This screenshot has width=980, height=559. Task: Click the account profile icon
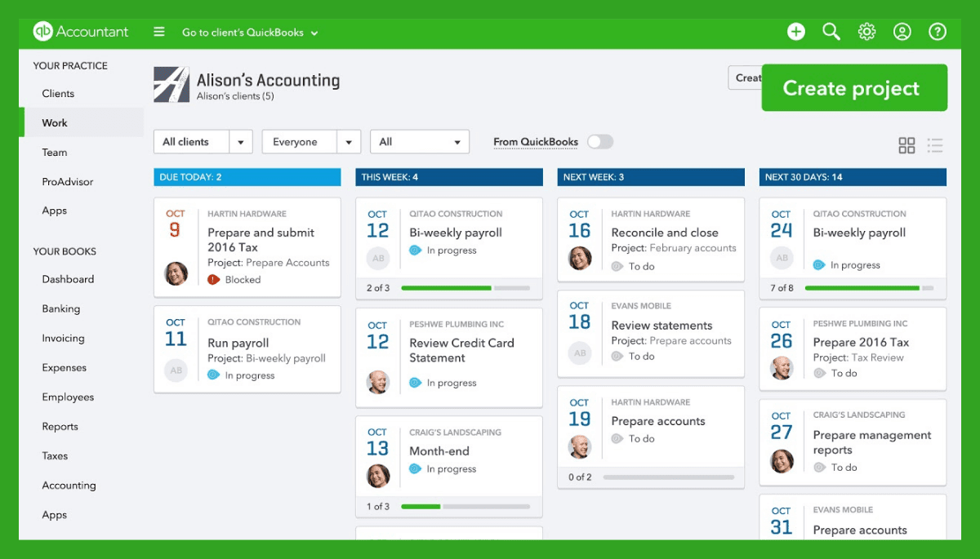902,31
